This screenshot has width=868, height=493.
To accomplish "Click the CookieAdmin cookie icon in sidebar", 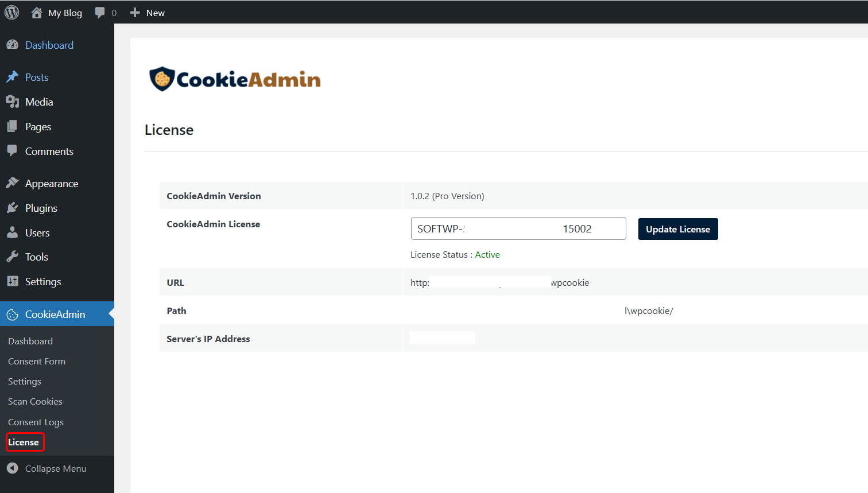I will coord(12,315).
